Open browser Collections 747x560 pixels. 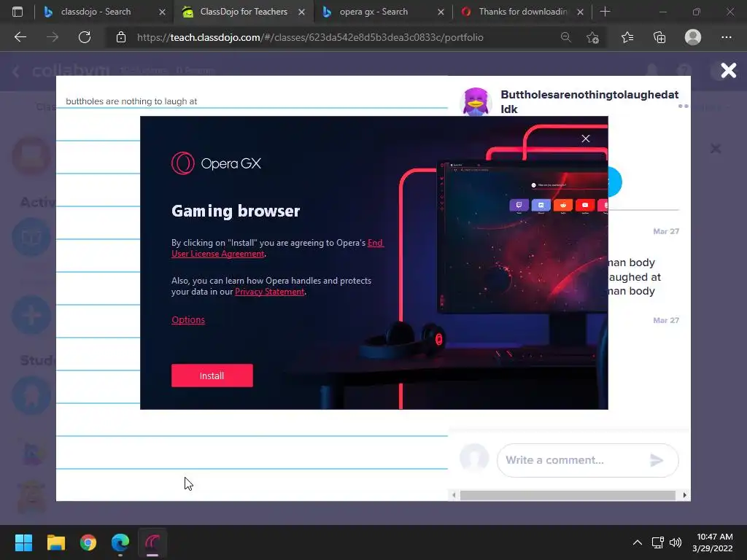659,37
